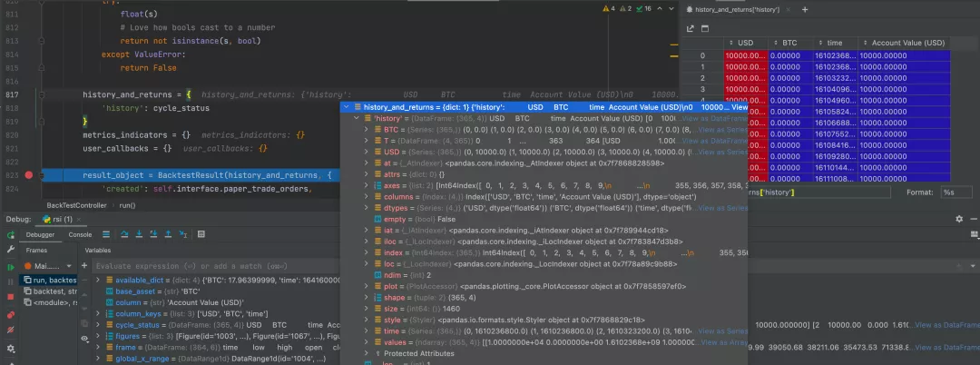Click the empty = False variable row
980x365 pixels.
point(415,220)
